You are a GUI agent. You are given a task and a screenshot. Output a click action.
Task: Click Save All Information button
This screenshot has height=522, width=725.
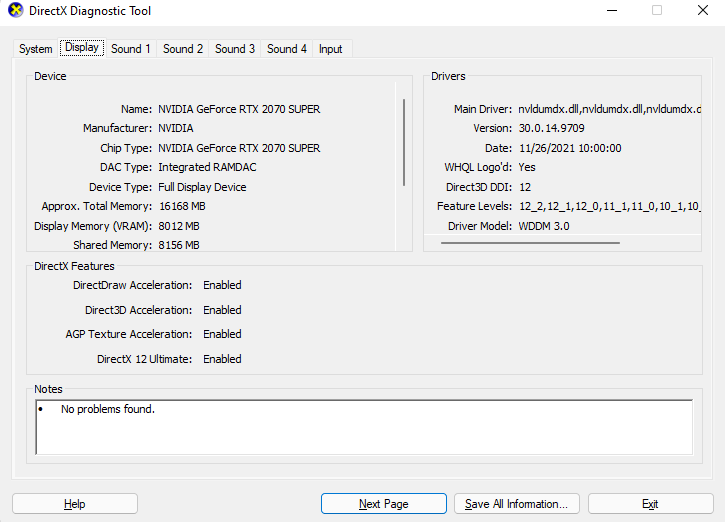tap(516, 504)
